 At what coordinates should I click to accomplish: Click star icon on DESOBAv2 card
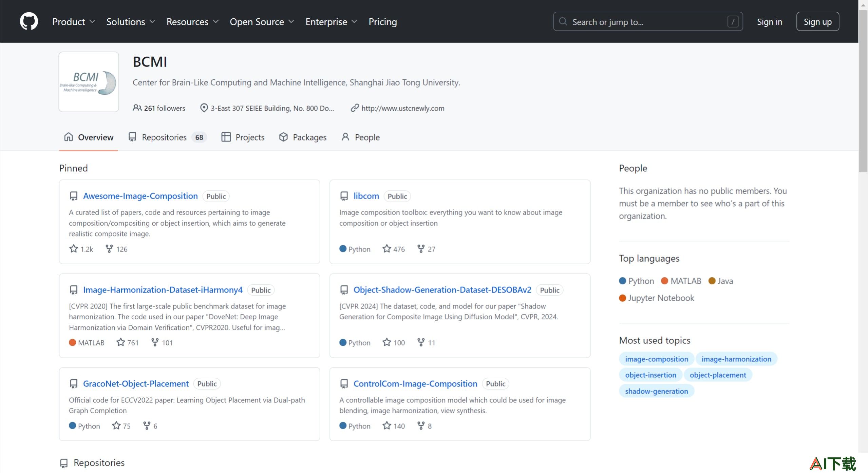coord(386,342)
